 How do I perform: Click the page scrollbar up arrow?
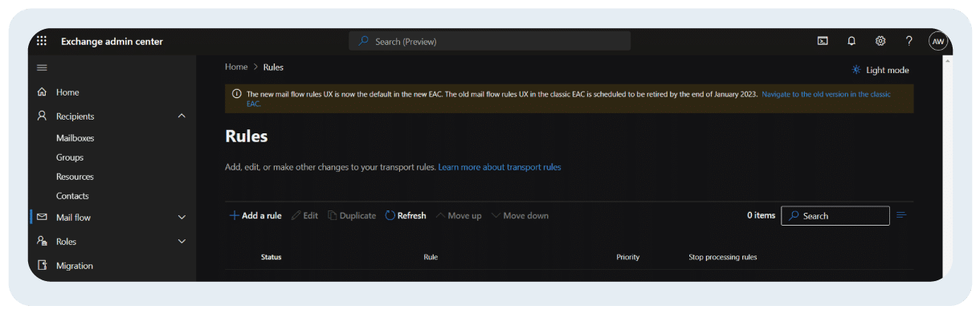point(947,61)
